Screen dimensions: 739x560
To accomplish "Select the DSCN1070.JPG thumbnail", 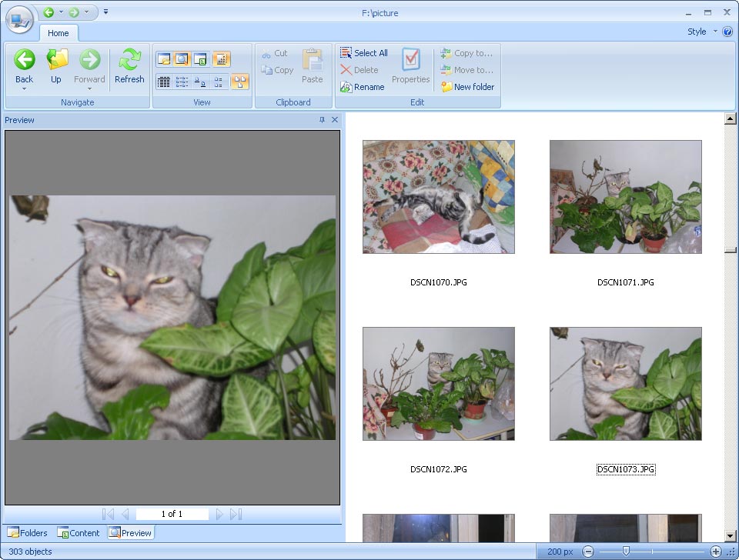I will 438,197.
